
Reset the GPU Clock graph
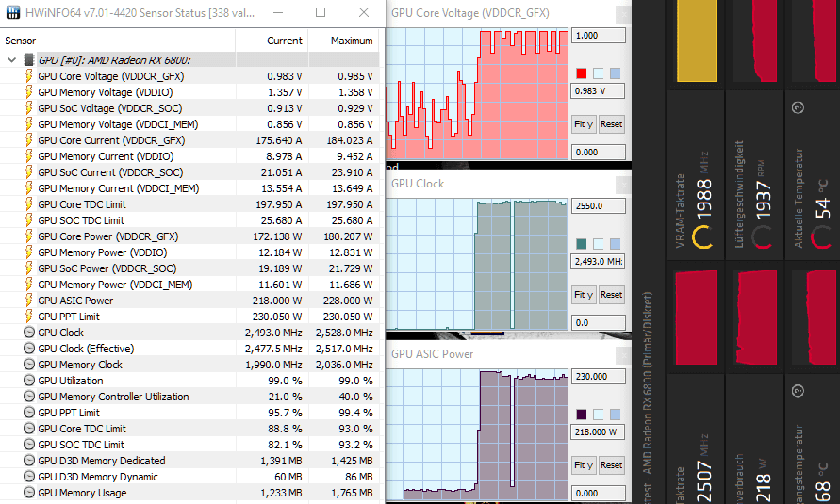point(611,295)
